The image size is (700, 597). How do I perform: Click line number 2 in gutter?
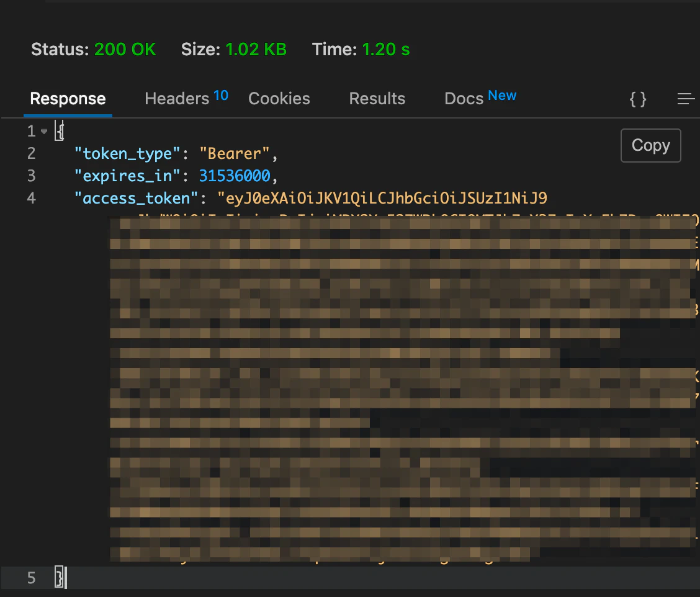[x=31, y=154]
